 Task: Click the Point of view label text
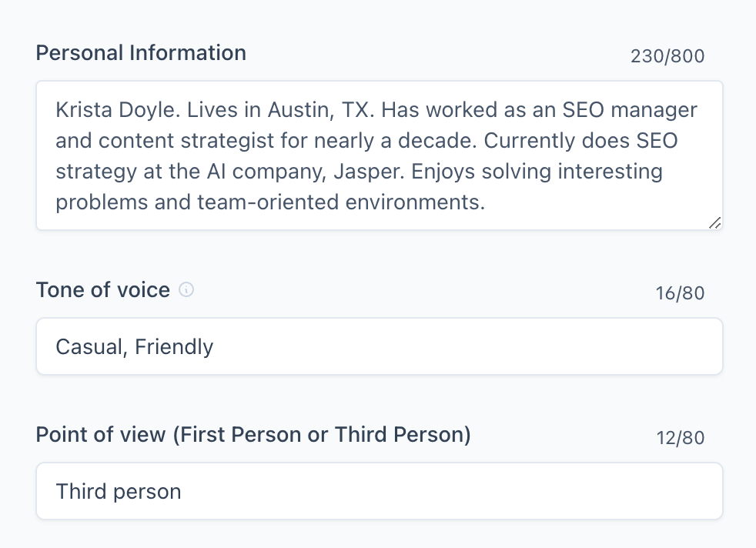tap(254, 434)
